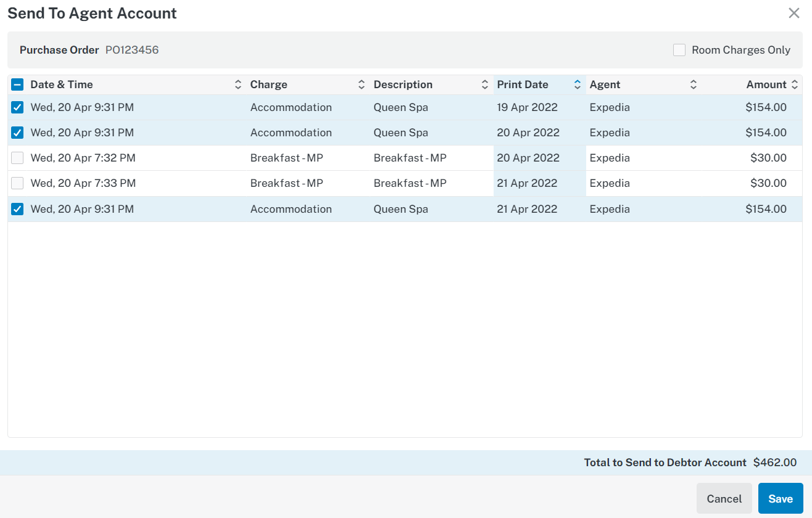812x518 pixels.
Task: Save the agent account transfer
Action: pos(781,498)
